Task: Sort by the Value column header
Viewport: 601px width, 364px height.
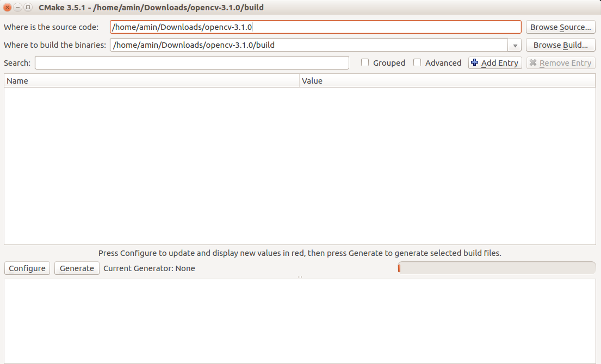Action: [x=447, y=81]
